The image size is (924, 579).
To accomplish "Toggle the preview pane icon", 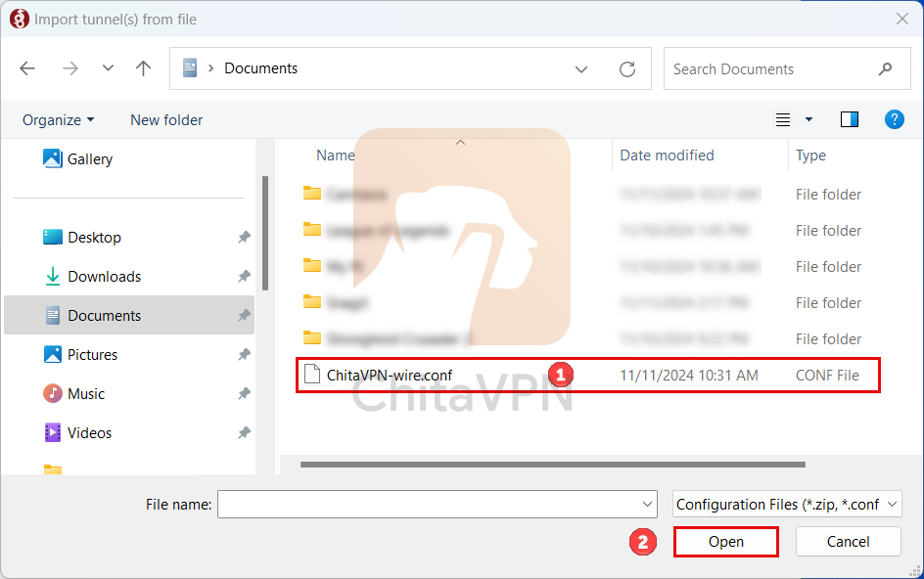I will point(849,119).
